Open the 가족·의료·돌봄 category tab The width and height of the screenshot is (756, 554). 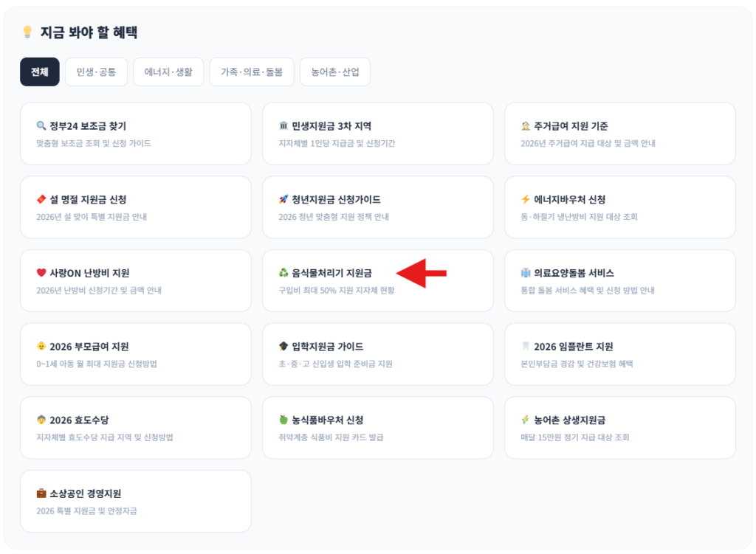point(252,72)
